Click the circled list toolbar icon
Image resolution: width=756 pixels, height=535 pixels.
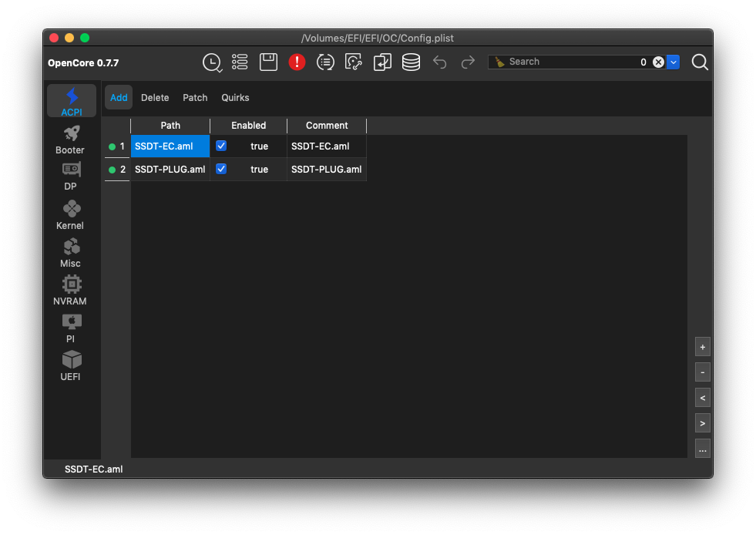click(325, 62)
